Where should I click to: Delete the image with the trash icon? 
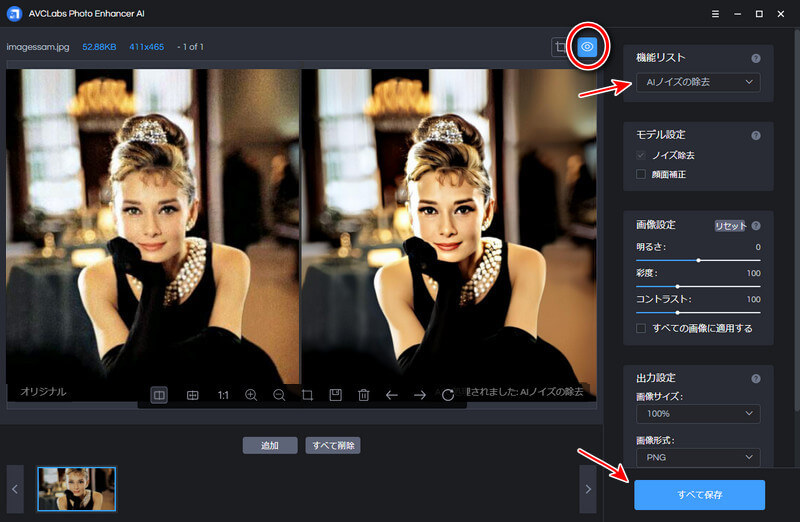pos(363,395)
